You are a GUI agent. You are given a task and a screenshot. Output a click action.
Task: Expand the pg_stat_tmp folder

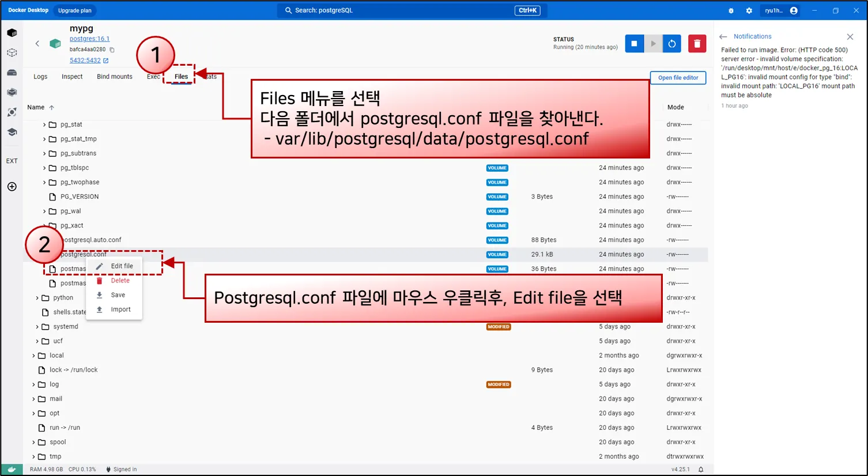point(44,139)
